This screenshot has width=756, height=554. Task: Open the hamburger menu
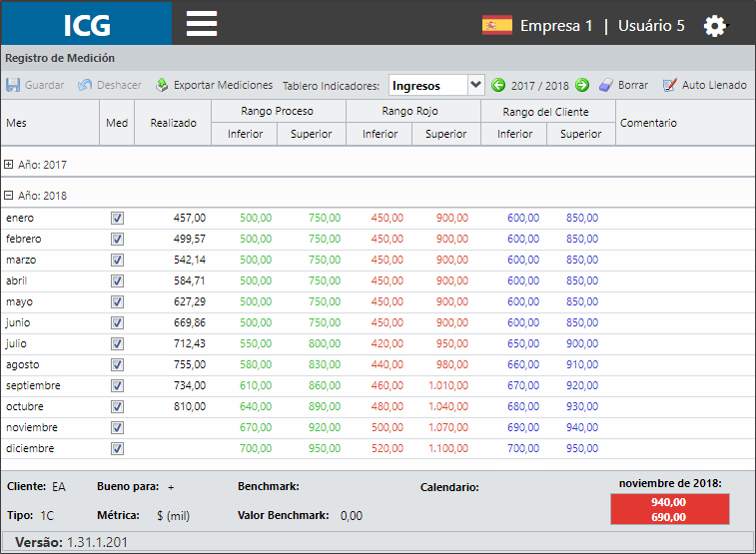(202, 24)
